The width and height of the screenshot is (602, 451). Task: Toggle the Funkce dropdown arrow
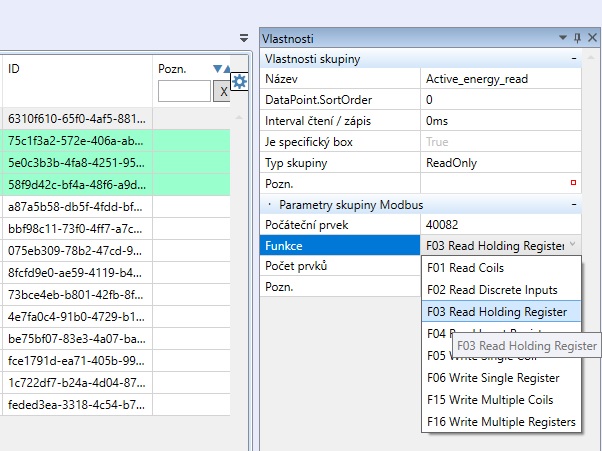[x=571, y=245]
